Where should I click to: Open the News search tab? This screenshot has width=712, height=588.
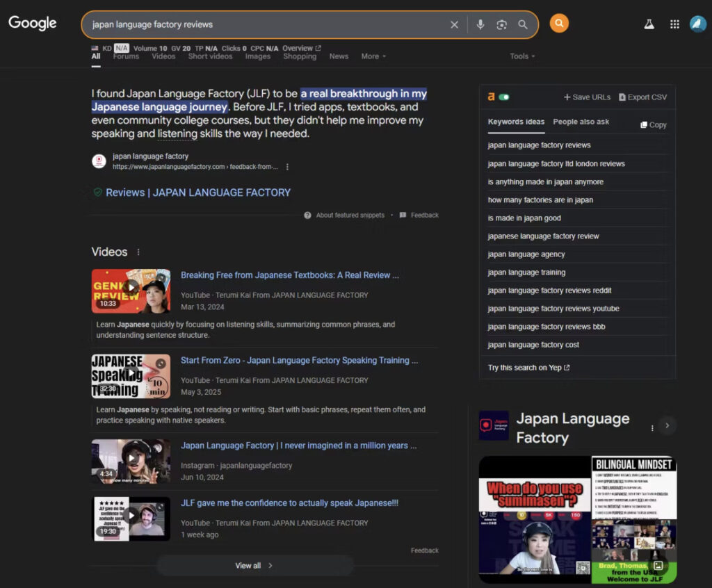(x=339, y=57)
